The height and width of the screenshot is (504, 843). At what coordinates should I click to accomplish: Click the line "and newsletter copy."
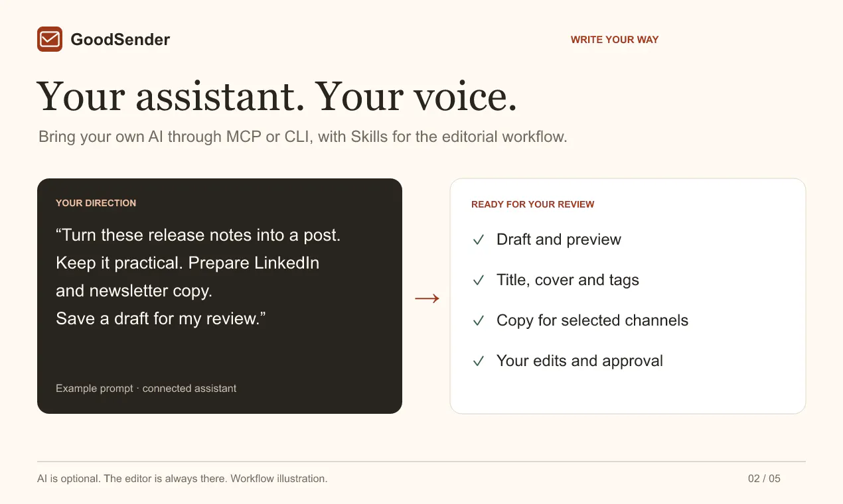point(134,291)
